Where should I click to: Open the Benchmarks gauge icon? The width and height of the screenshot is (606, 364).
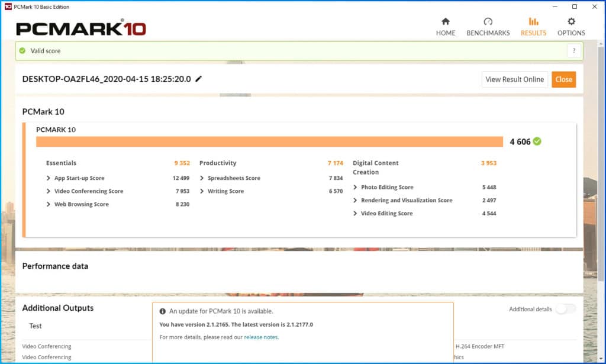click(x=488, y=21)
